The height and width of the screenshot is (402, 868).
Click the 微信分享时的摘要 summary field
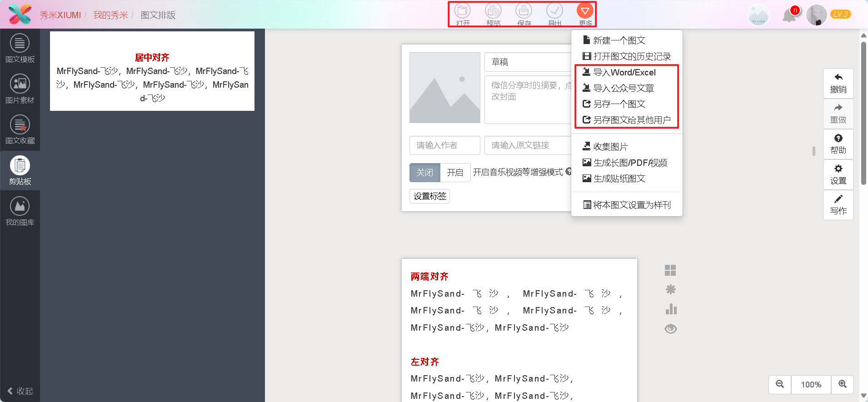(528, 100)
